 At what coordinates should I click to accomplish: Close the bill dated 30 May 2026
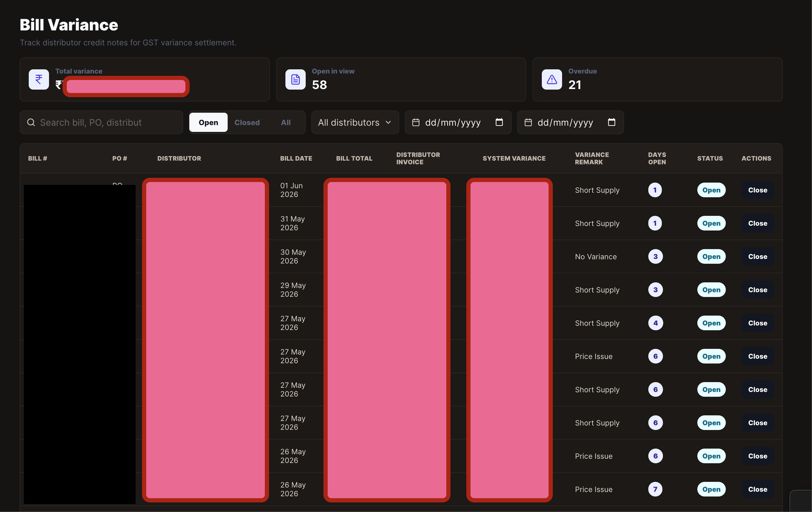coord(757,257)
